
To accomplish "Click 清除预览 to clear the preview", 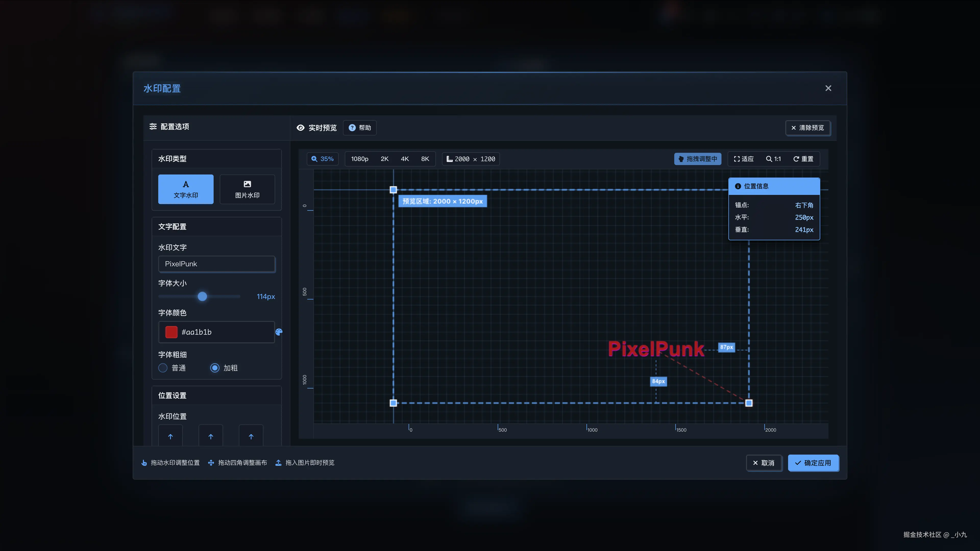I will (808, 128).
